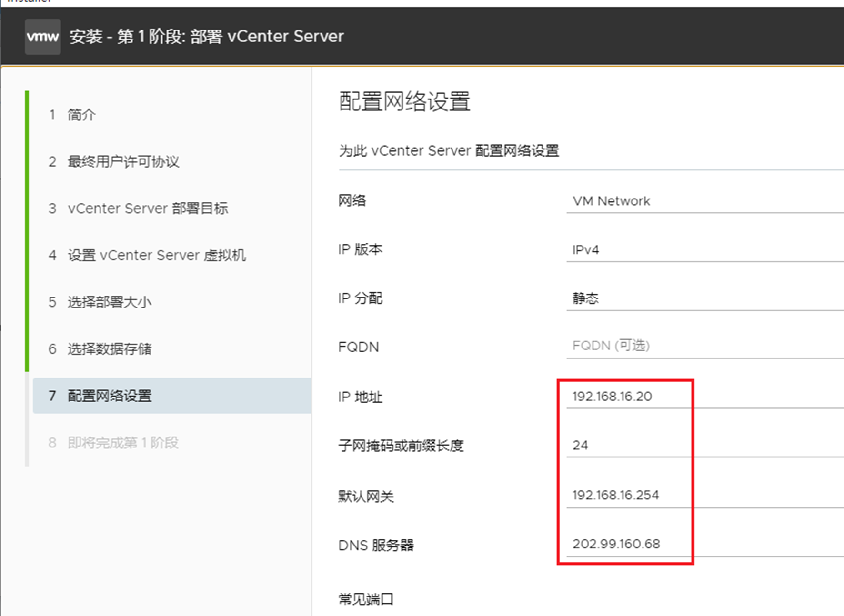This screenshot has height=616, width=844.
Task: Go to step 1 简介
Action: click(x=72, y=115)
